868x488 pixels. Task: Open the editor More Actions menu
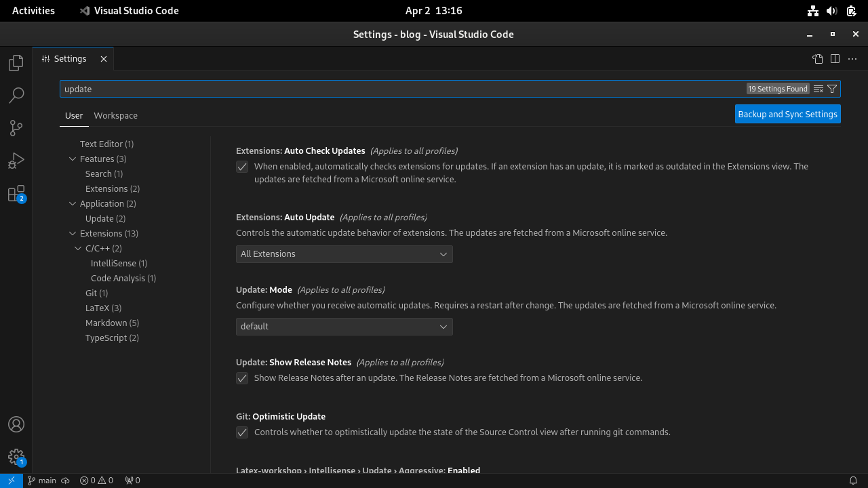pyautogui.click(x=852, y=59)
